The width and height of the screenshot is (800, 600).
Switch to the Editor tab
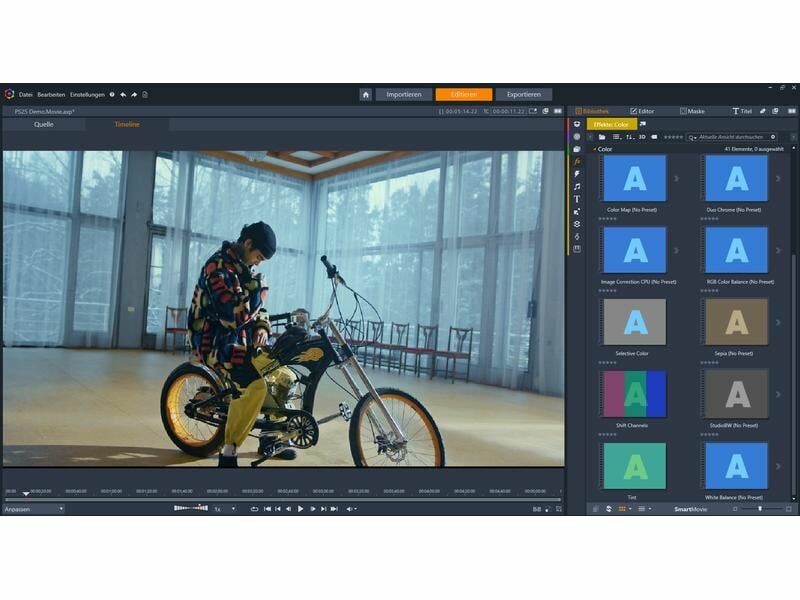[x=642, y=111]
